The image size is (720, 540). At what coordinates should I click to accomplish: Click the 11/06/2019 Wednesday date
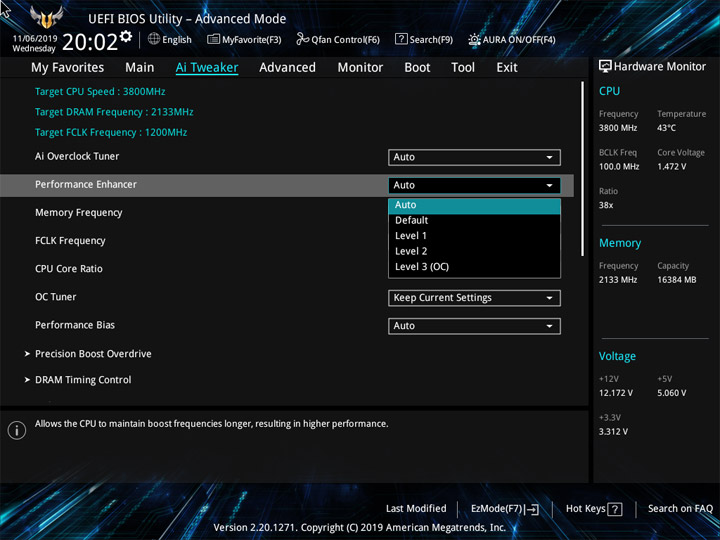(x=34, y=44)
